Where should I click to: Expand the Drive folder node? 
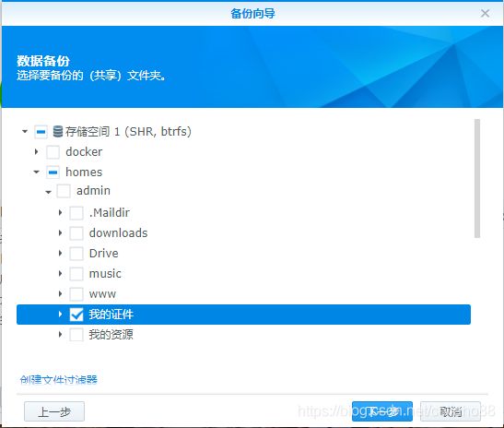pos(60,253)
